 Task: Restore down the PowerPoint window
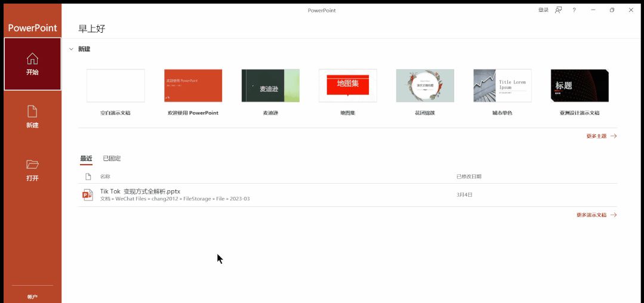tap(612, 10)
